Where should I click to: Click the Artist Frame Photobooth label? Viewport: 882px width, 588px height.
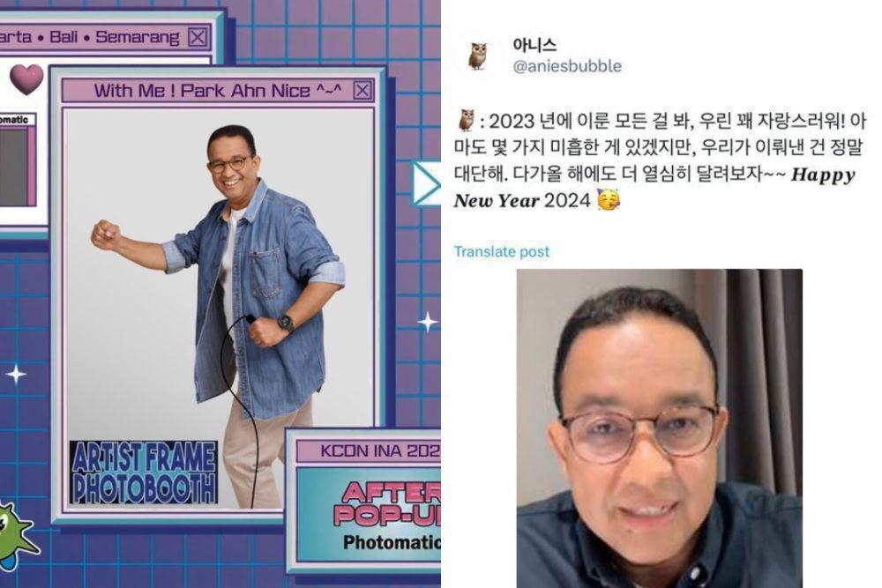click(x=144, y=473)
